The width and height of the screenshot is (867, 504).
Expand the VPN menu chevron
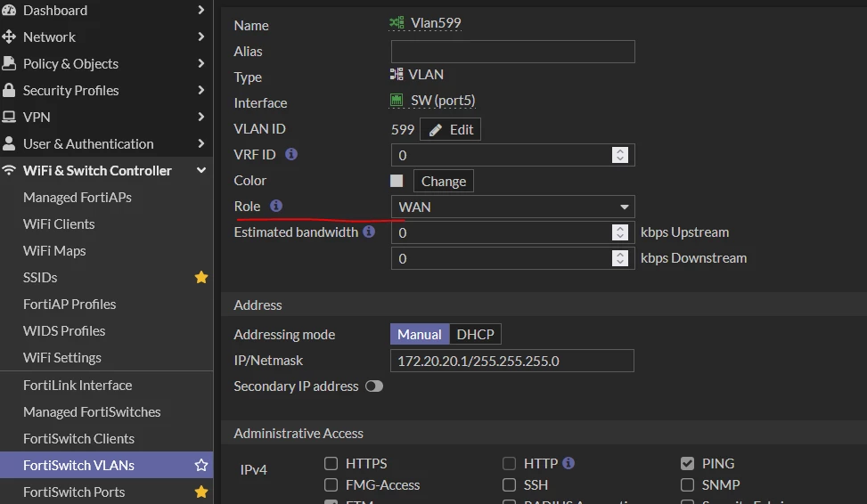pos(200,118)
